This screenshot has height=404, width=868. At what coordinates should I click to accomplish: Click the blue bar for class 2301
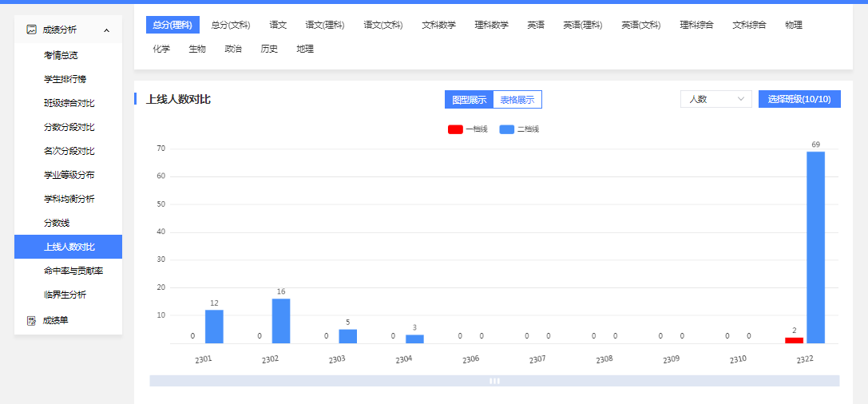tap(214, 327)
